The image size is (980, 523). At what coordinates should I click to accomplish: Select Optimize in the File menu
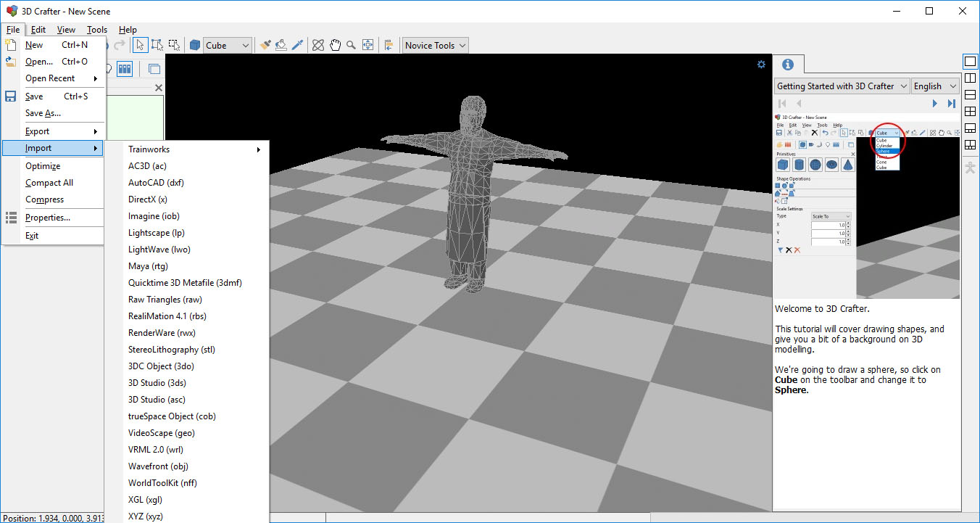[54, 166]
